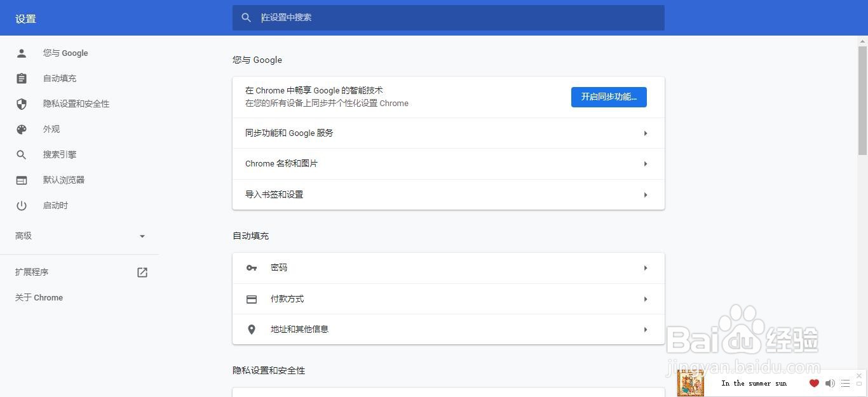This screenshot has width=868, height=397.
Task: Click the power icon for 启动时
Action: click(x=22, y=206)
